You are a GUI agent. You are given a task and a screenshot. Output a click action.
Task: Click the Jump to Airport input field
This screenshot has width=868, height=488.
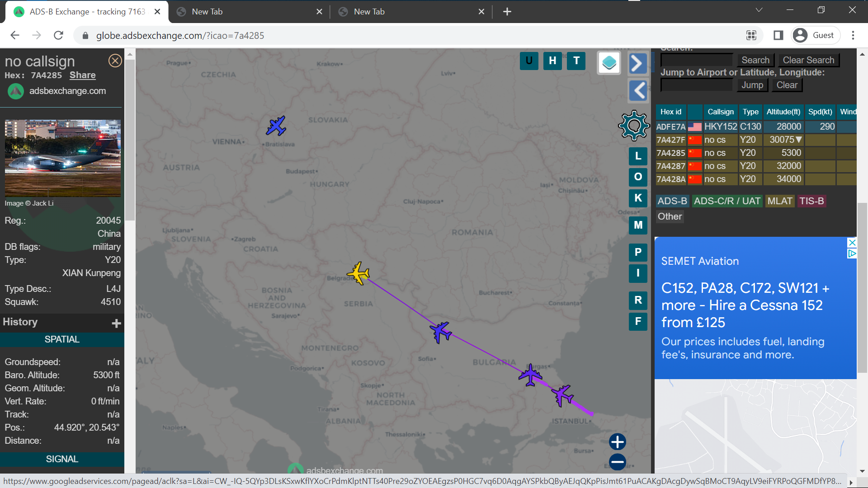[696, 85]
